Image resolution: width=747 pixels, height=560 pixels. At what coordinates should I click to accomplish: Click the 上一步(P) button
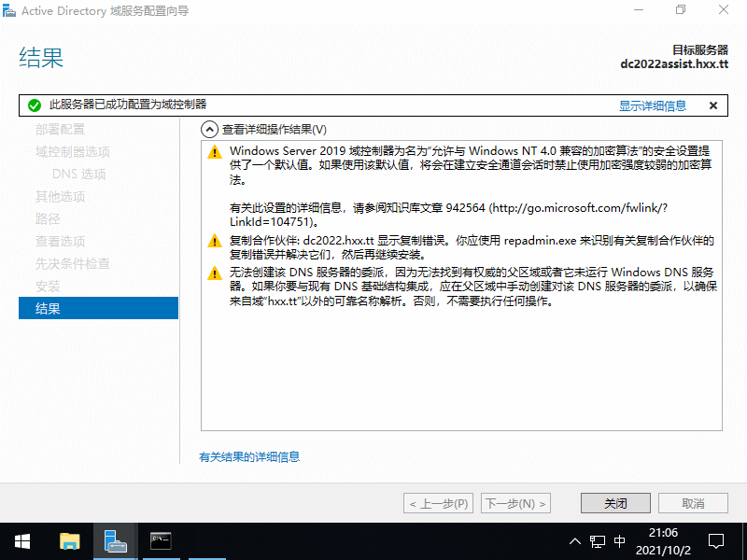[x=438, y=503]
